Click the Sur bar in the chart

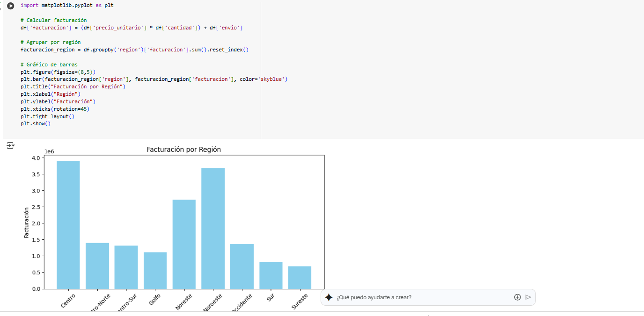(271, 275)
